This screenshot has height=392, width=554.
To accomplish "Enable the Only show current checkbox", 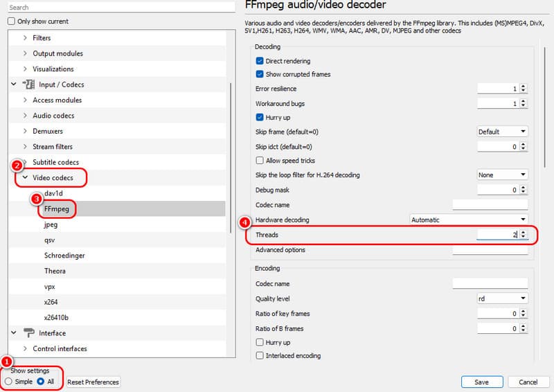I will click(x=11, y=21).
